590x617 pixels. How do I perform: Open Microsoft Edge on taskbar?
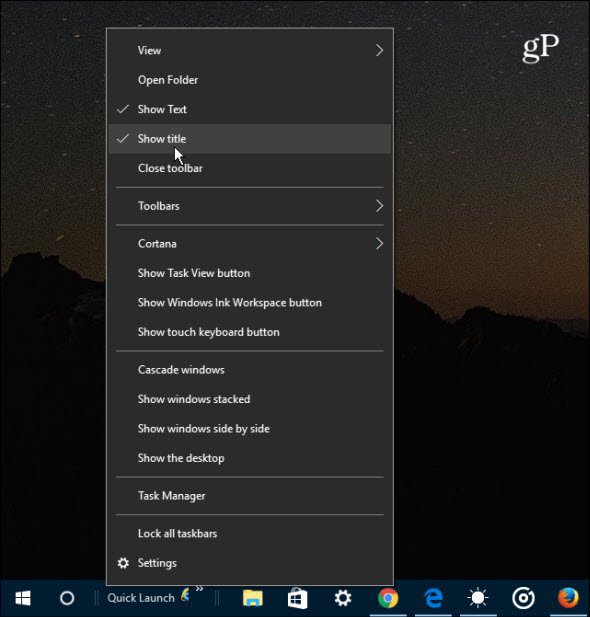point(433,599)
